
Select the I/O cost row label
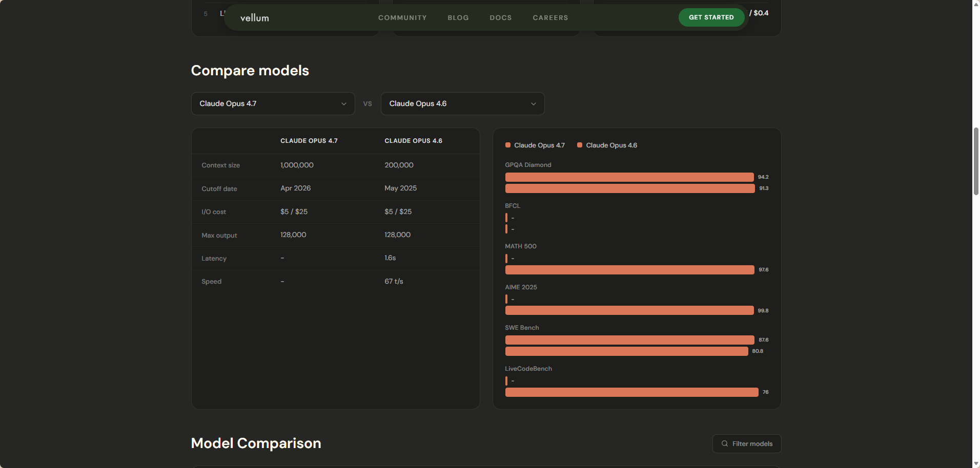214,212
